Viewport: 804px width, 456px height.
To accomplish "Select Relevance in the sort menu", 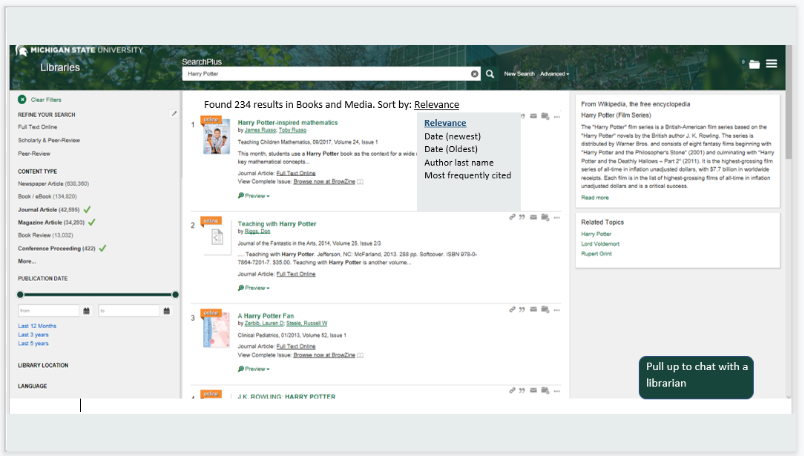I will click(x=445, y=123).
